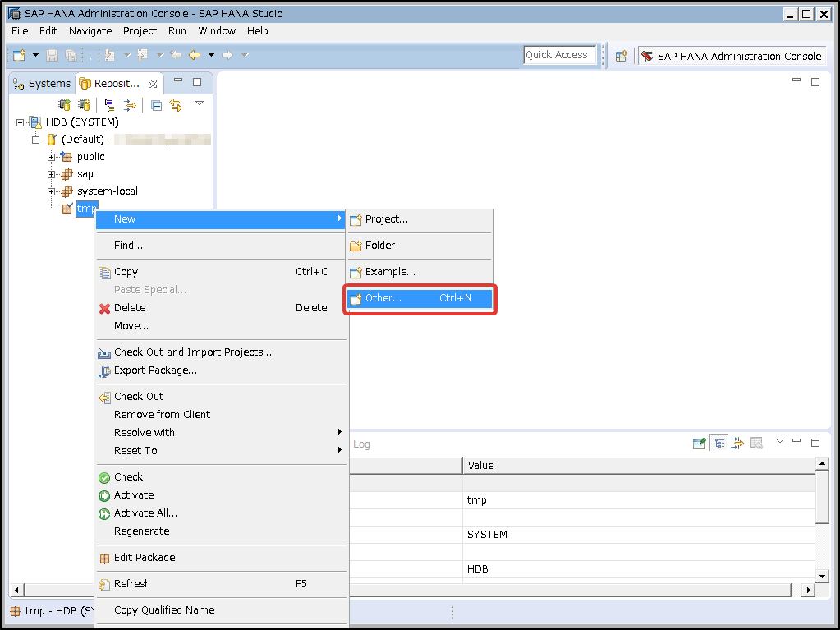Select SAP HANA Administration Console perspective button
This screenshot has width=840, height=630.
click(732, 56)
